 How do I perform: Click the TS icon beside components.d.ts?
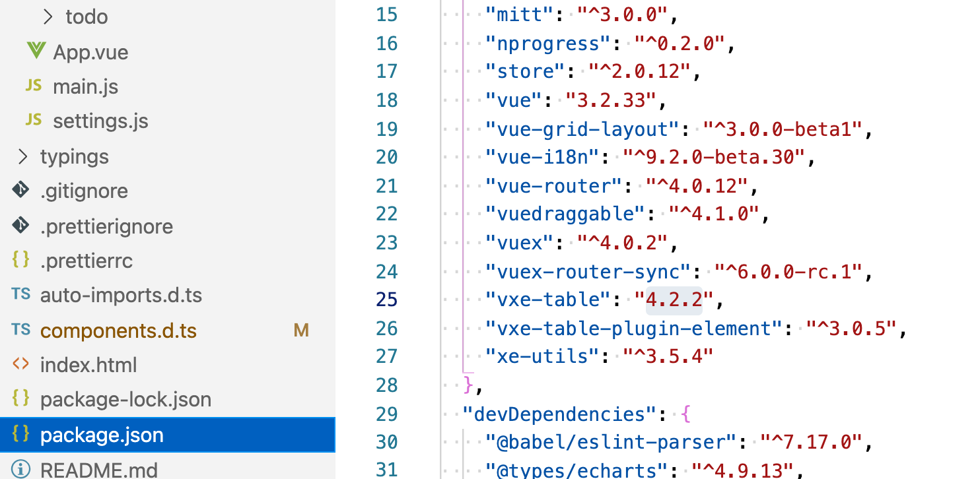pos(20,330)
